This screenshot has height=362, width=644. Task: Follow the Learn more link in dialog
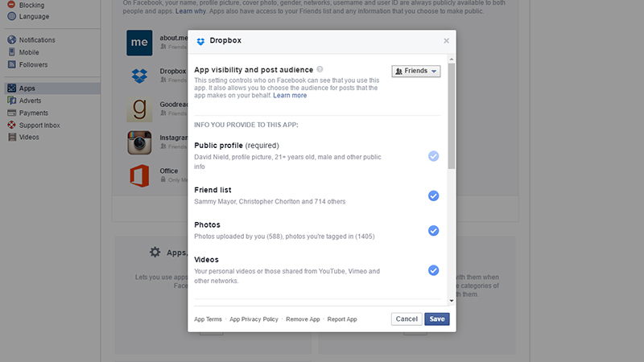click(290, 95)
